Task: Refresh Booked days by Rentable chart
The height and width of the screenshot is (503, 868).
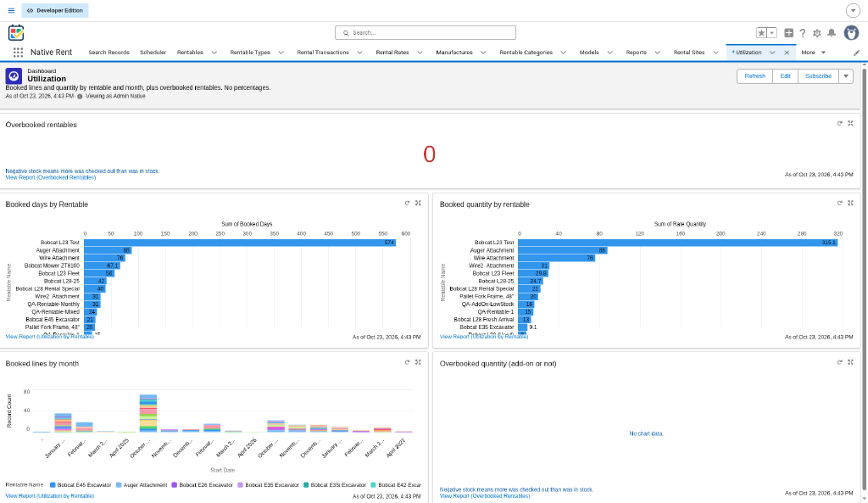Action: (408, 204)
